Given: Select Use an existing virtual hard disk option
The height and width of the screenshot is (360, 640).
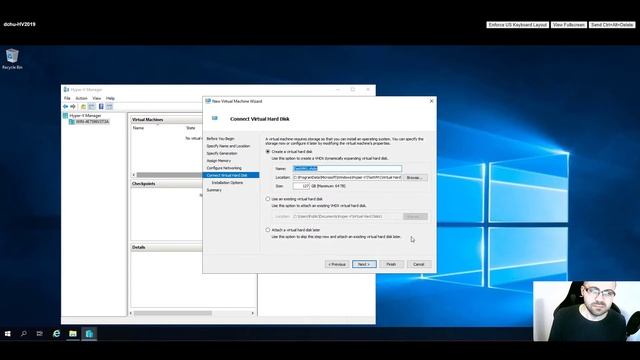Looking at the screenshot, I should (x=268, y=199).
